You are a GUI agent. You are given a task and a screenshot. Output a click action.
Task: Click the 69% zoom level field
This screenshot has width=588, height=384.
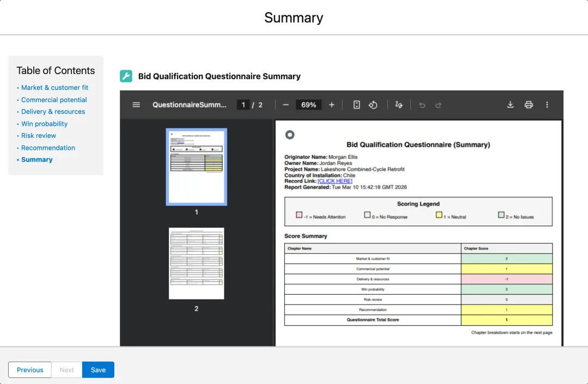[x=309, y=105]
